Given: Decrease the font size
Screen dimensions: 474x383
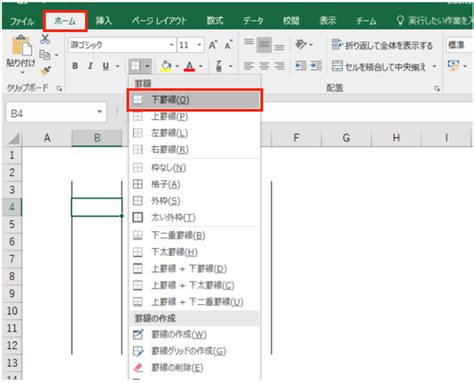Looking at the screenshot, I should tap(229, 45).
